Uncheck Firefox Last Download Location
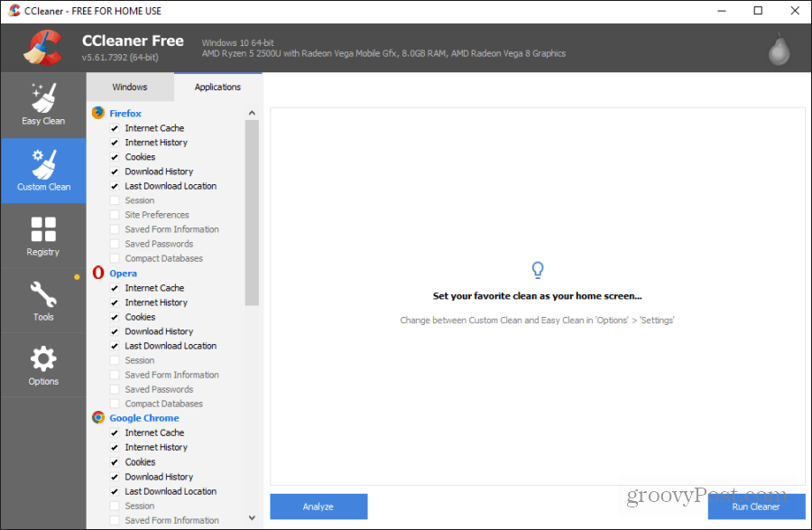This screenshot has width=812, height=530. 115,186
